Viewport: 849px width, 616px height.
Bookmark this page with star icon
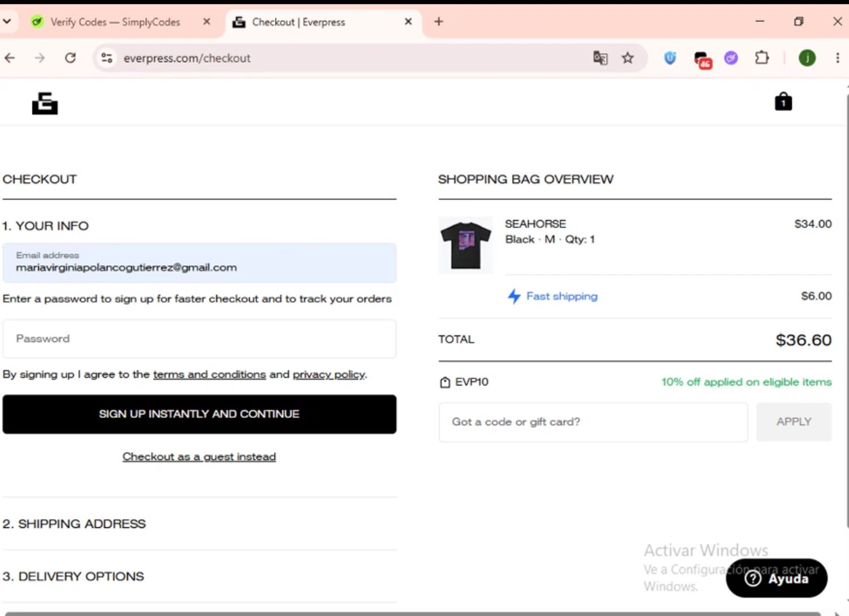click(x=628, y=58)
